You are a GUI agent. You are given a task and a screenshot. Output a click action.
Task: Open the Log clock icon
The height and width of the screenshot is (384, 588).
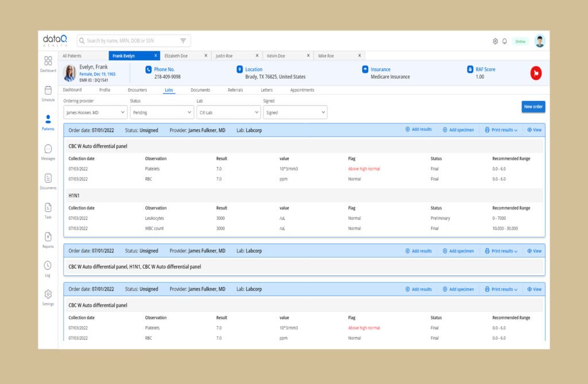point(48,266)
